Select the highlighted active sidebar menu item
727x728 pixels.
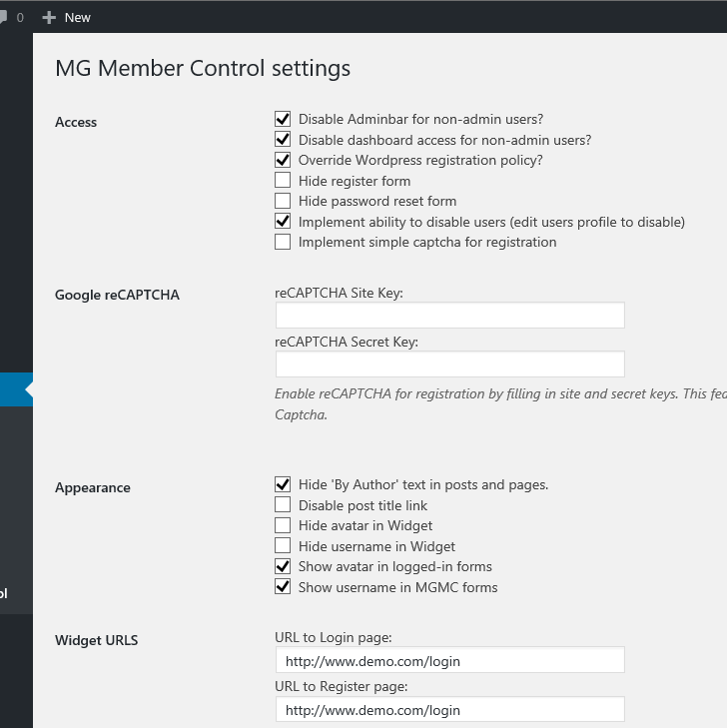[16, 389]
